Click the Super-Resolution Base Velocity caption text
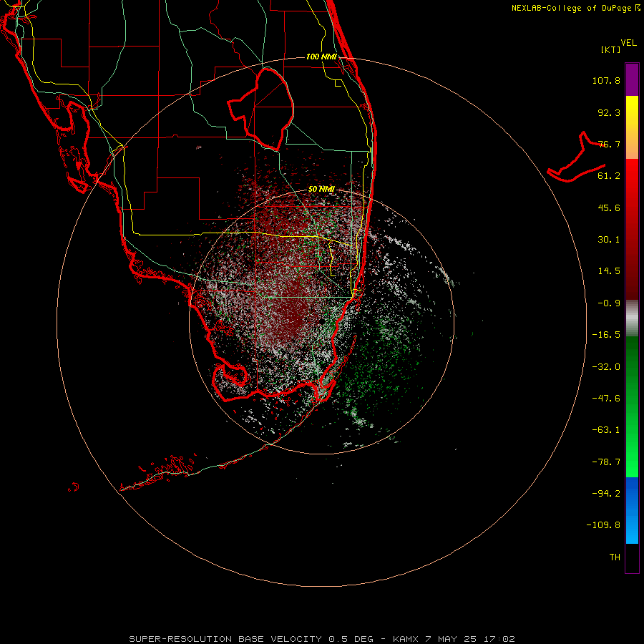Screen dimensions: 644x644 [x=321, y=639]
